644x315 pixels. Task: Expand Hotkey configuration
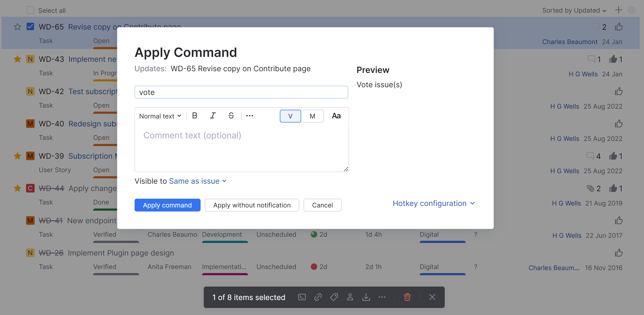coord(434,203)
